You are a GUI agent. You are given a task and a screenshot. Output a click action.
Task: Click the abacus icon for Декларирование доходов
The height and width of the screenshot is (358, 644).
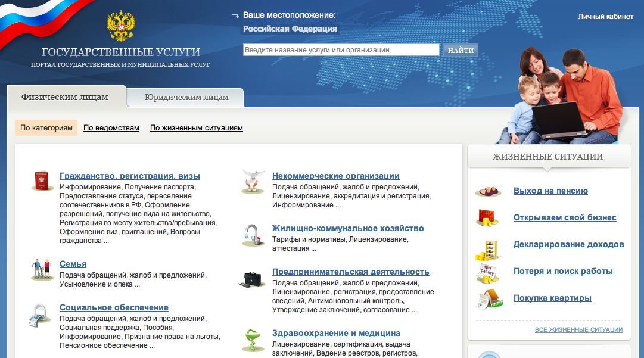(x=490, y=248)
